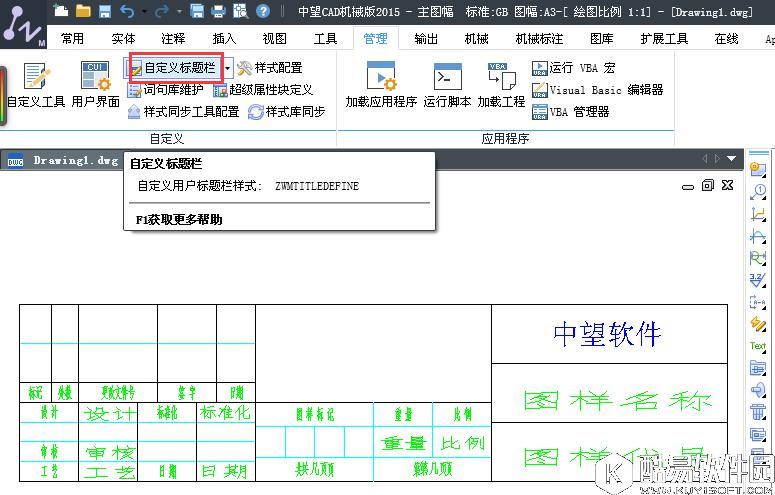Screen dimensions: 775x495
Task: Open the VBA 管理器
Action: 571,112
